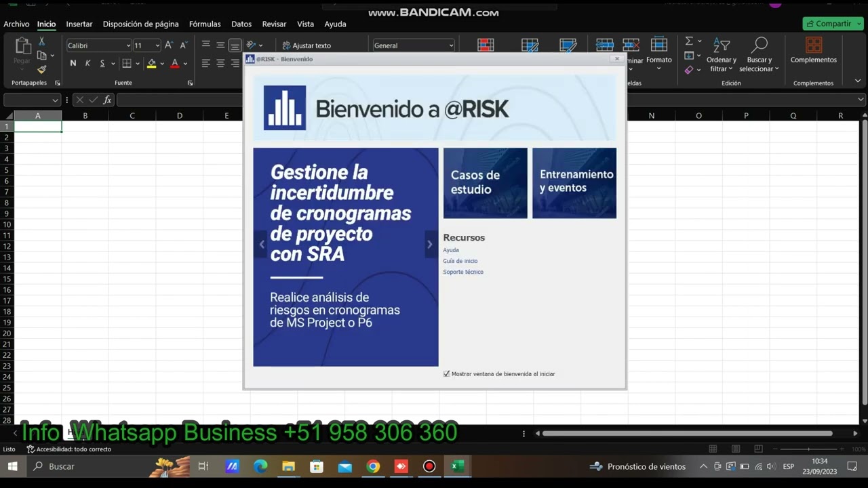
Task: Open File Explorer from taskbar
Action: pos(288,466)
